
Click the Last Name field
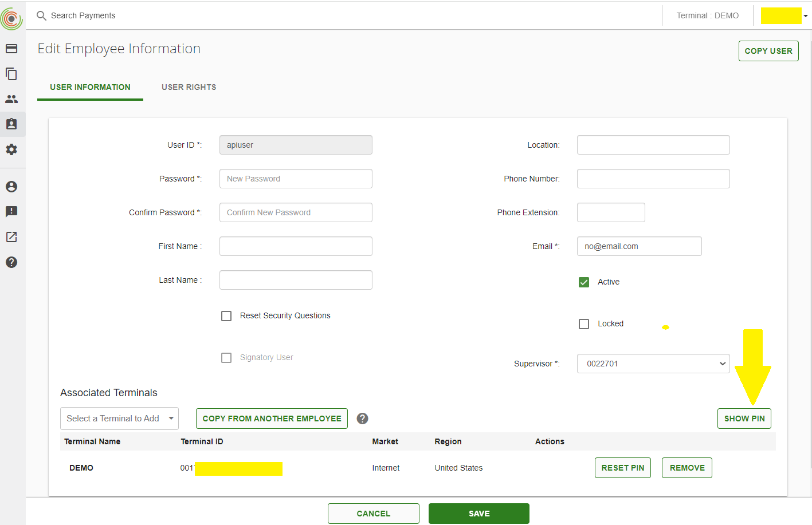click(296, 280)
